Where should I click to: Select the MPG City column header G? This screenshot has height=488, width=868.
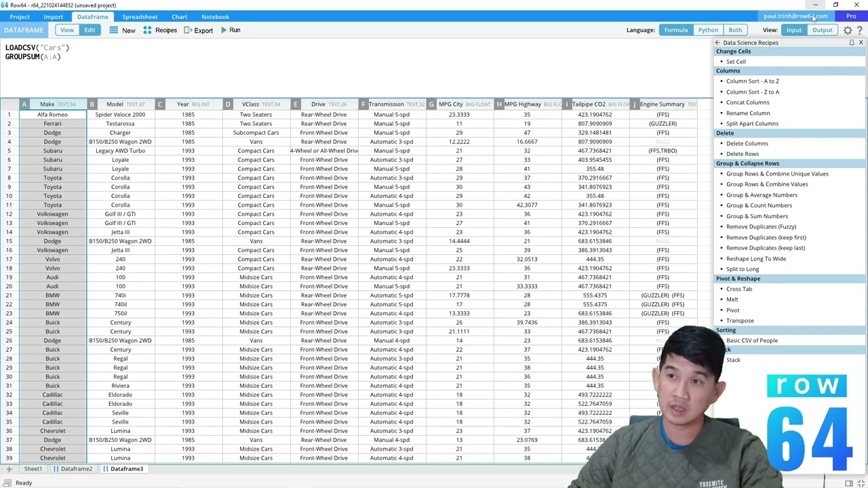tap(460, 104)
